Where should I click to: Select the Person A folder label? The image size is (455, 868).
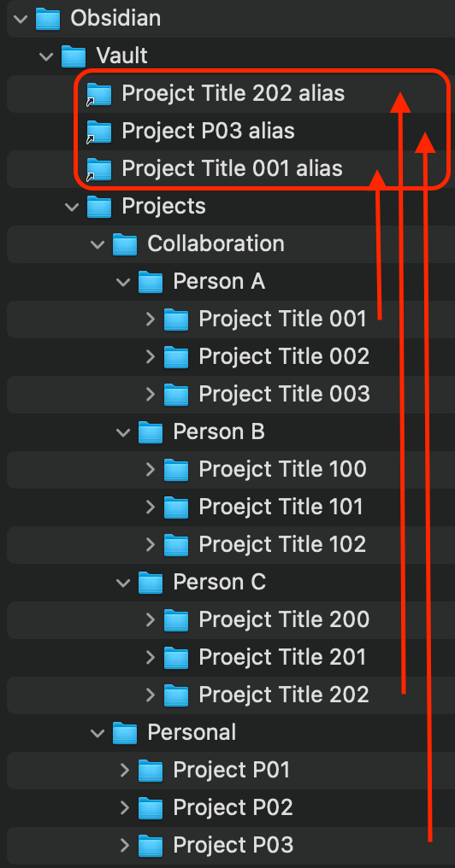click(x=219, y=282)
